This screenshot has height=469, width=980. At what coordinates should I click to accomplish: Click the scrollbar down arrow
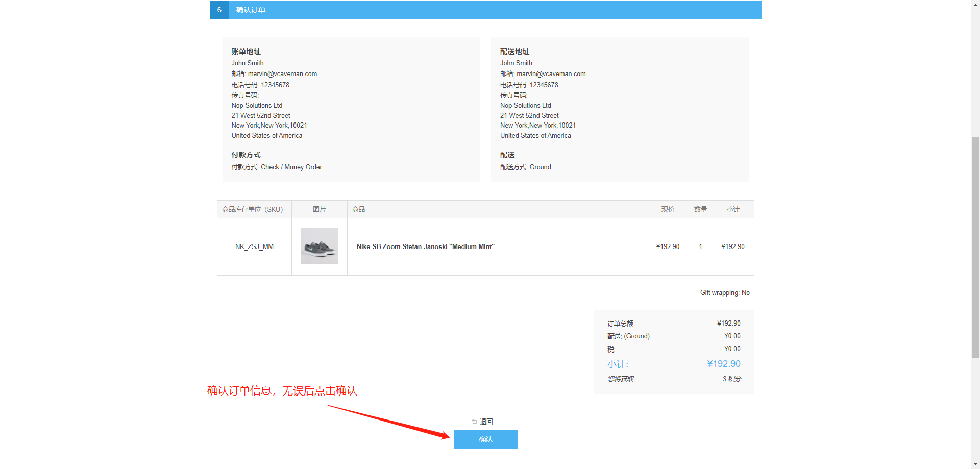click(975, 465)
